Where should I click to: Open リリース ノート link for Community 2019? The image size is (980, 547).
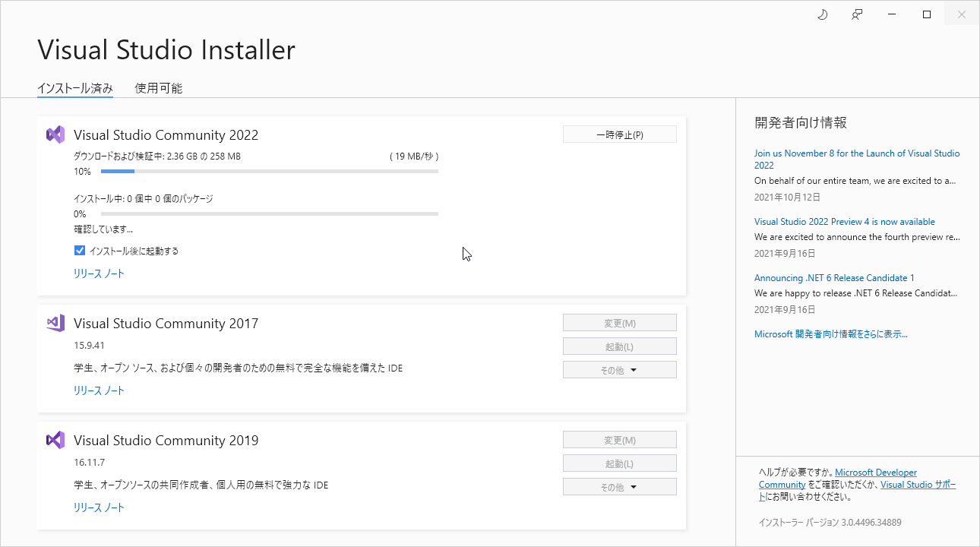point(99,507)
